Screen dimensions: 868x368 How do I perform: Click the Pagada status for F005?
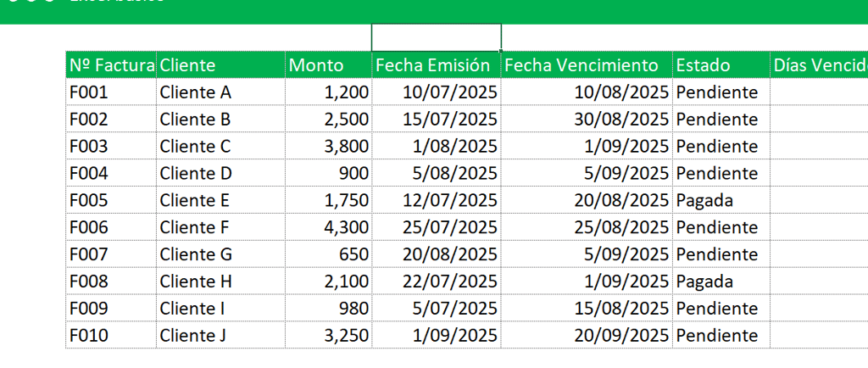click(721, 201)
